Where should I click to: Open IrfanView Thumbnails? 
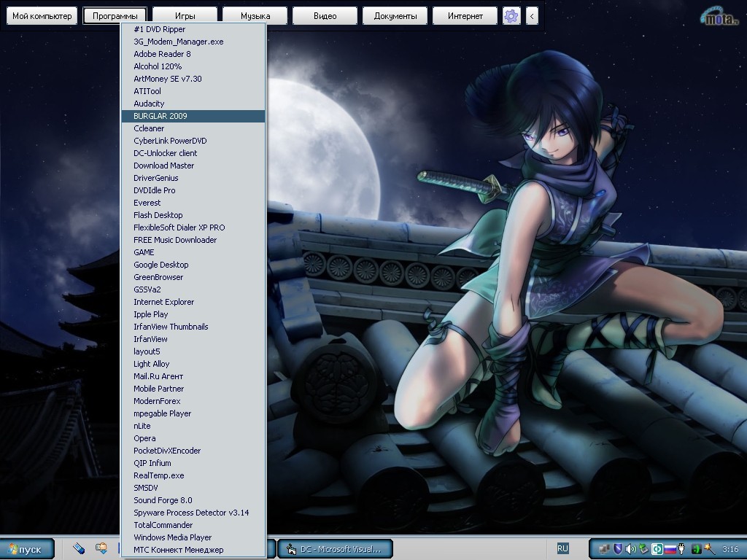(193, 327)
